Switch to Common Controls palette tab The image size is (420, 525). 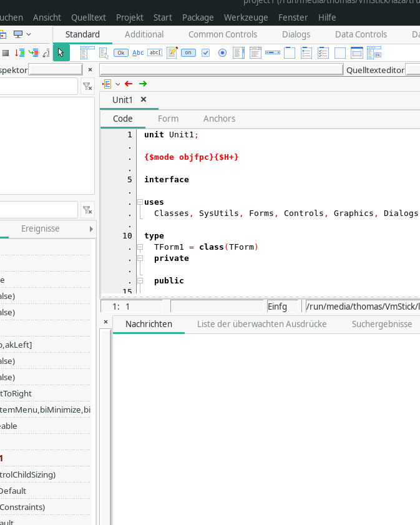tap(223, 34)
